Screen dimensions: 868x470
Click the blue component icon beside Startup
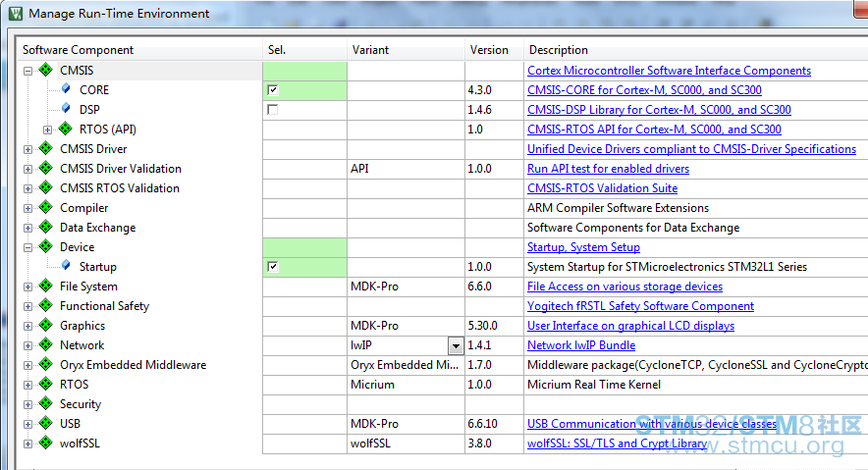tap(66, 265)
